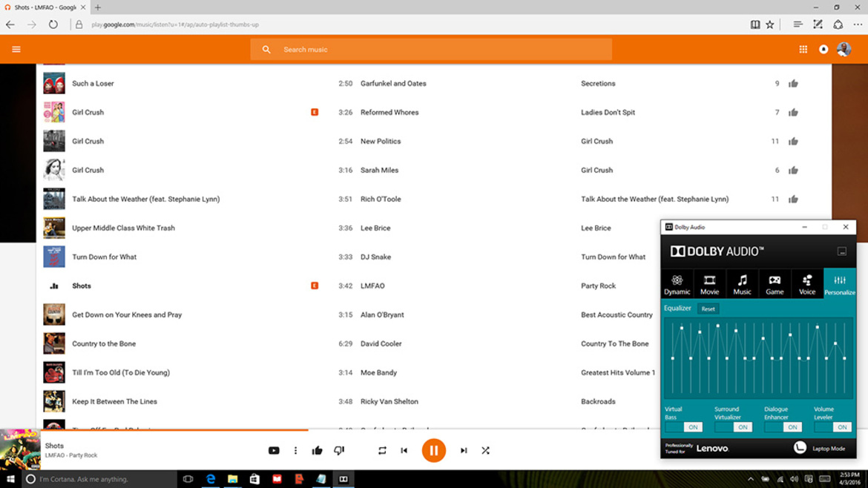Click the LMFAO album art thumbnail
The image size is (868, 488).
click(x=21, y=449)
